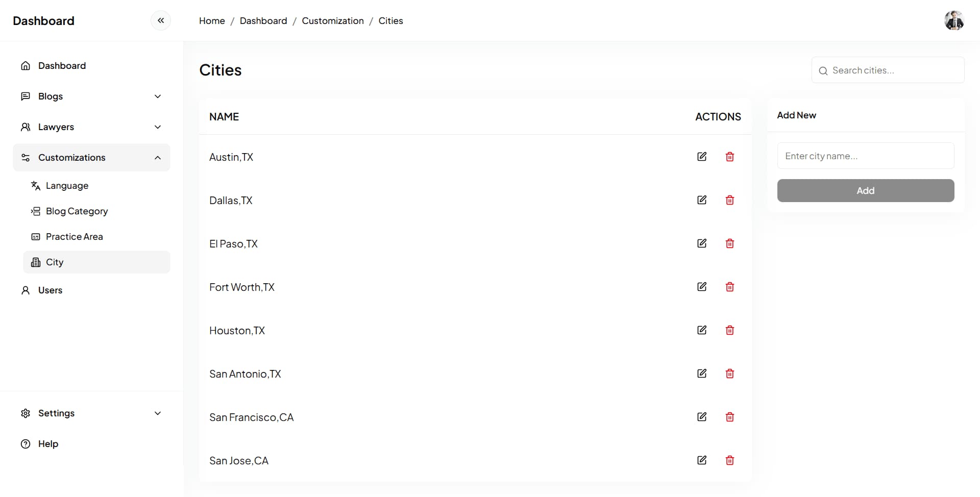Select the Houston,TX city name
Image resolution: width=980 pixels, height=497 pixels.
[237, 331]
